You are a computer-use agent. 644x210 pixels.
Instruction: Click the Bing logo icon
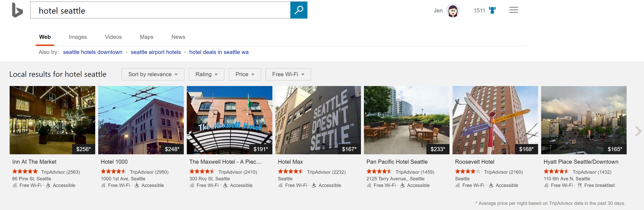pyautogui.click(x=17, y=10)
